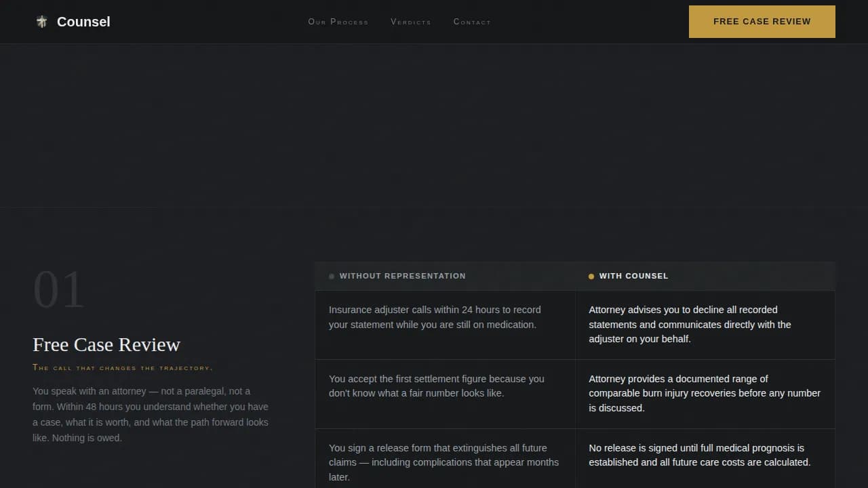Select the gray dot beside WITHOUT REPRESENTATION
Viewport: 868px width, 488px height.
point(332,276)
